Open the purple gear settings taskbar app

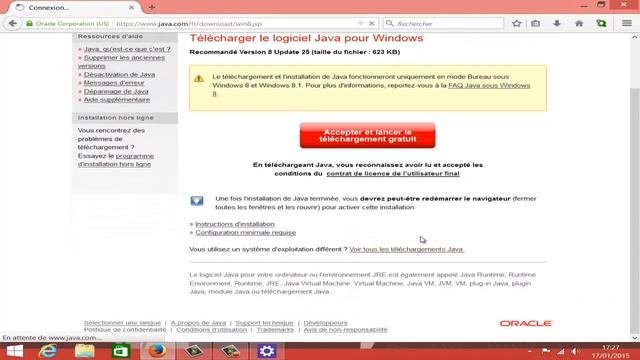pos(267,351)
